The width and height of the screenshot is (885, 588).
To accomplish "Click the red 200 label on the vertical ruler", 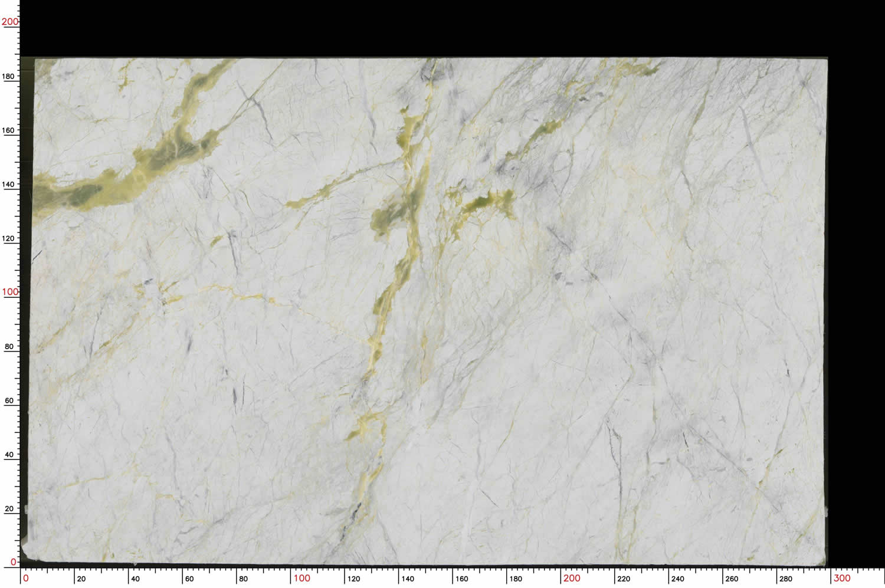I will tap(10, 22).
